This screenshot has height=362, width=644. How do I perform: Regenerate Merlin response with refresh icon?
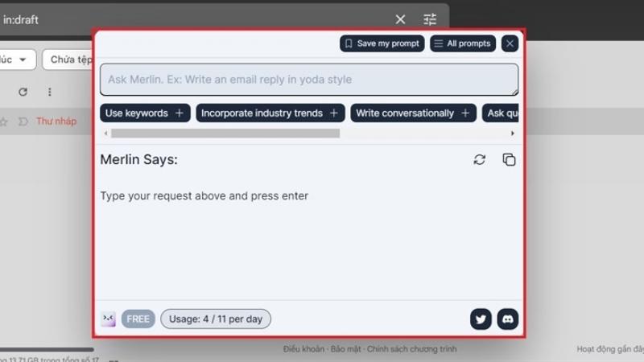pos(479,159)
